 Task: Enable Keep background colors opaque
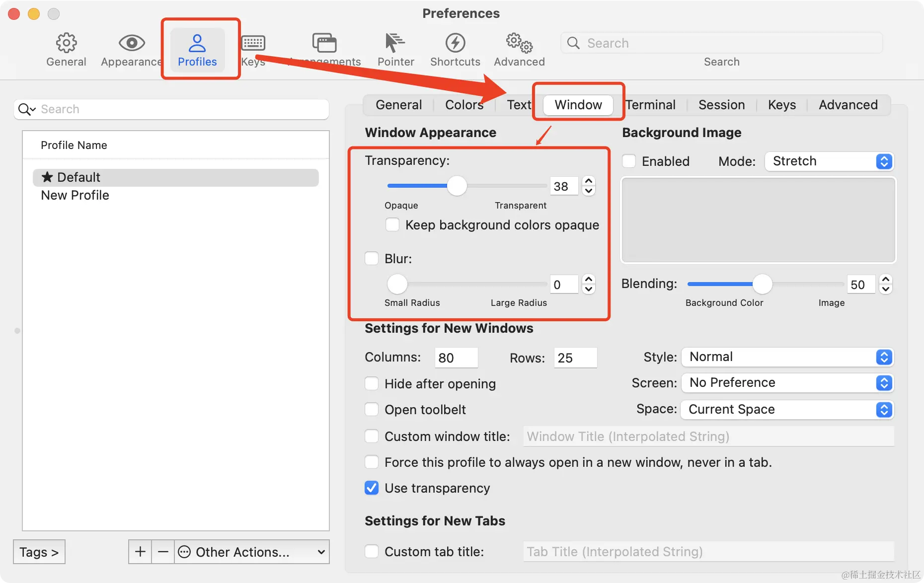coord(392,225)
